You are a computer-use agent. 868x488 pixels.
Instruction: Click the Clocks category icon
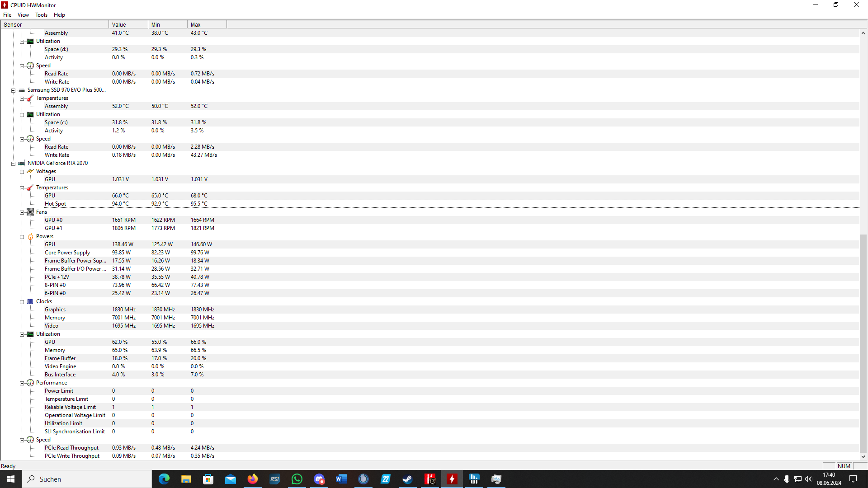[x=30, y=301]
